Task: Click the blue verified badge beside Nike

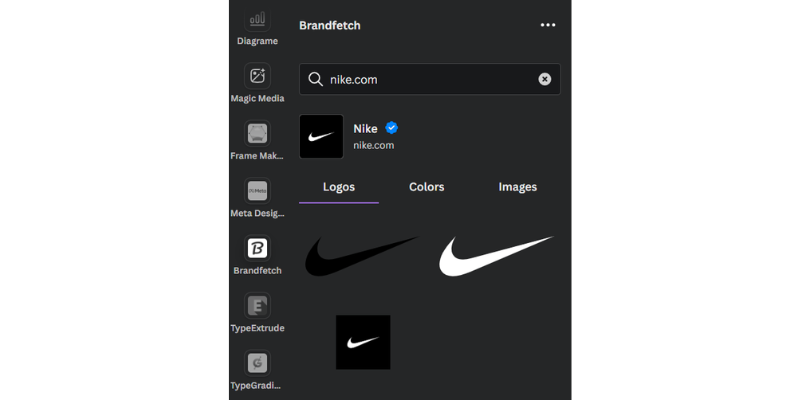Action: point(392,128)
